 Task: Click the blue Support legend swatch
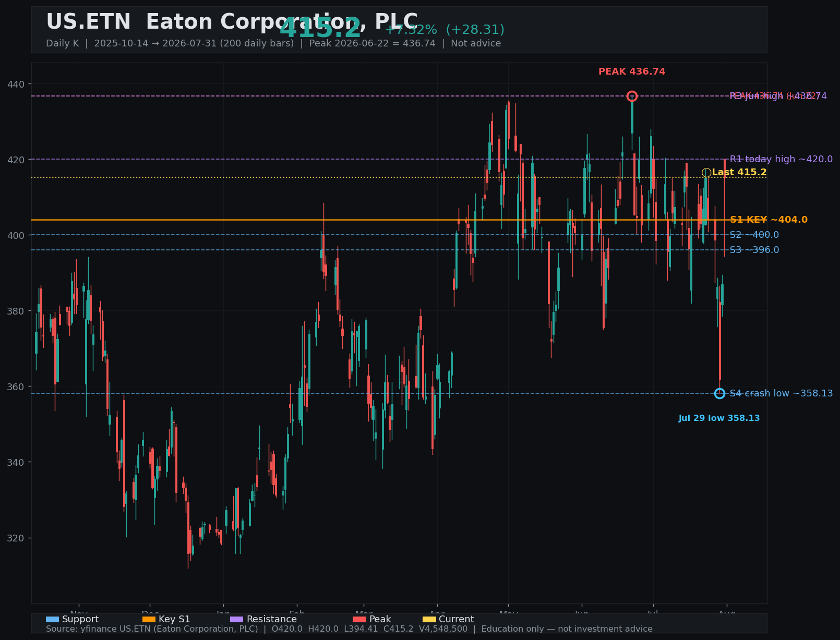[52, 619]
